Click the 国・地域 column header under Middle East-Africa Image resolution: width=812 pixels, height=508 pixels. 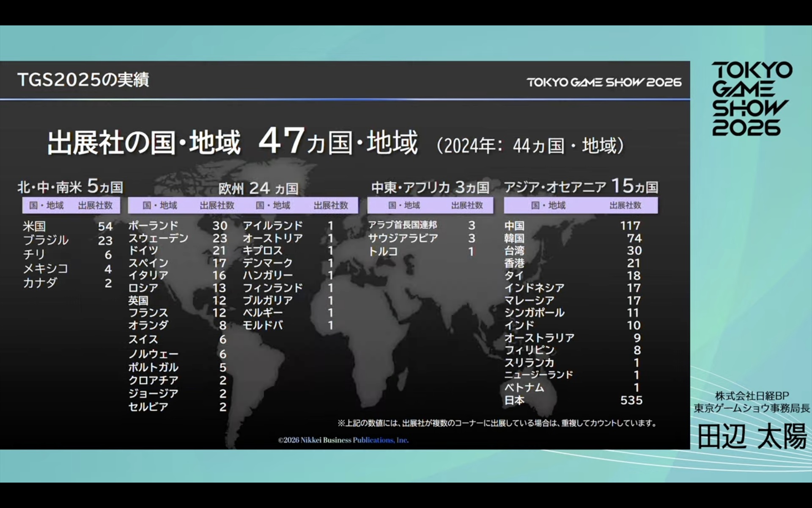tap(404, 205)
